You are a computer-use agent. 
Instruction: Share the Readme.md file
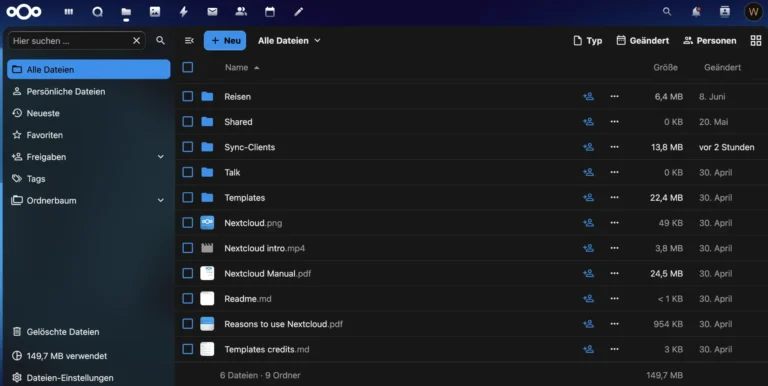pos(588,298)
